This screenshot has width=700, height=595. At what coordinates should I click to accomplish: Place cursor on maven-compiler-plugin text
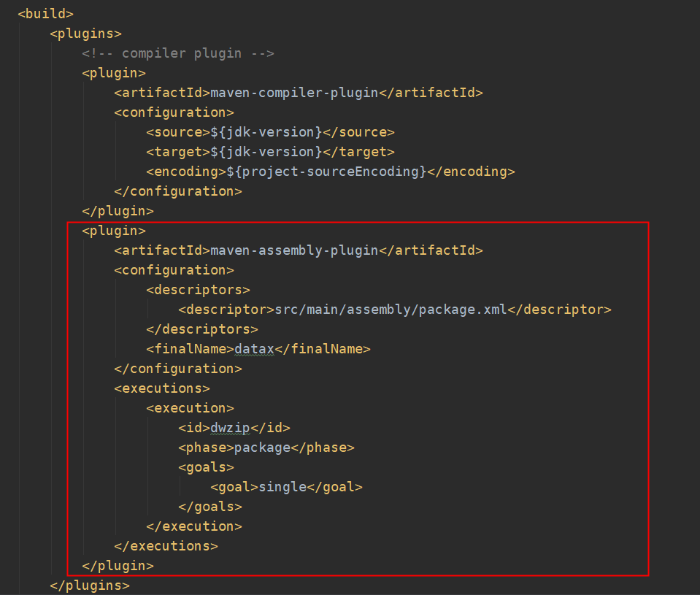point(293,93)
